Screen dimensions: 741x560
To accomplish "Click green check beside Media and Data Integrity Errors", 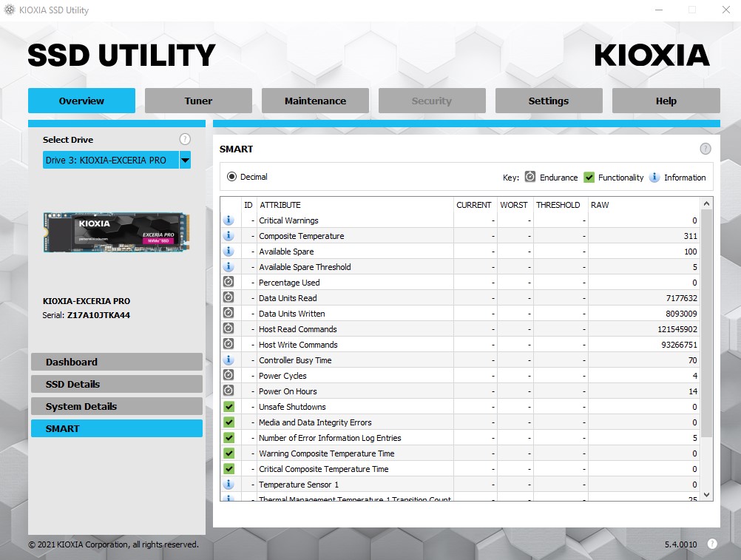I will pyautogui.click(x=229, y=422).
